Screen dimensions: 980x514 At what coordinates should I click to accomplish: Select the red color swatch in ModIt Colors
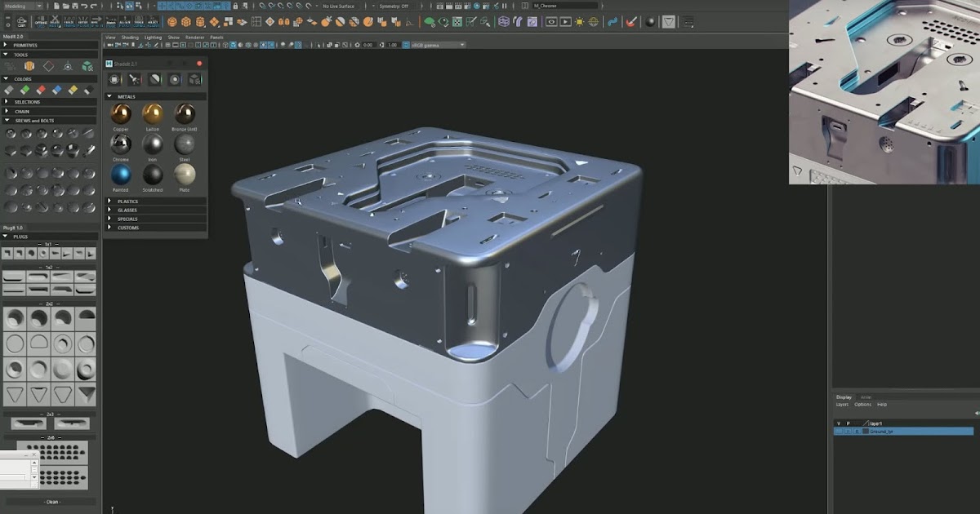[x=40, y=90]
